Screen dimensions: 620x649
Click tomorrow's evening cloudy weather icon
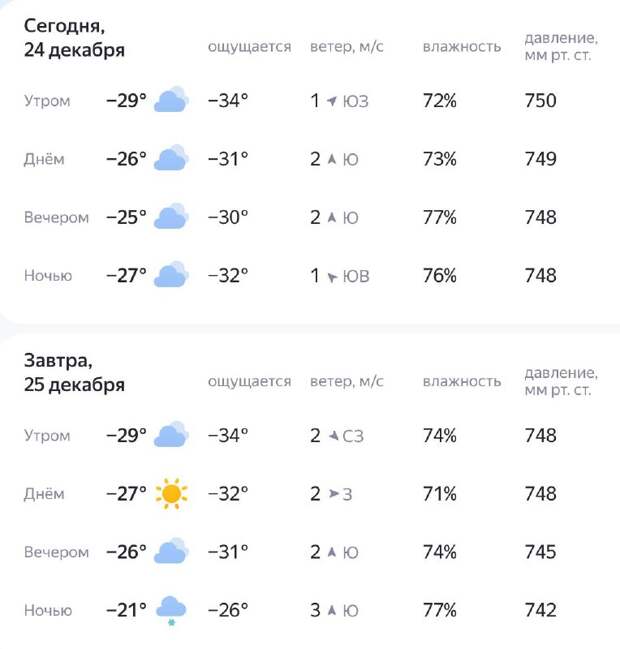coord(171,552)
